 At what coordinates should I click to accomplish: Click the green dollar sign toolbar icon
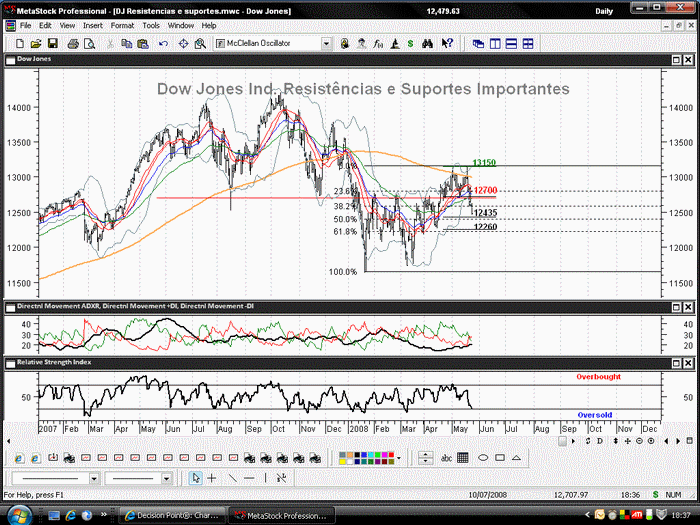[411, 44]
